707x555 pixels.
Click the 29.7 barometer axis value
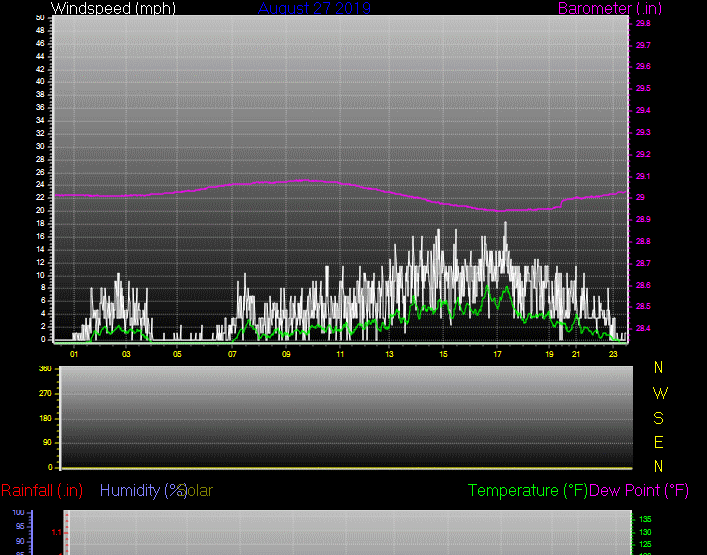coord(643,45)
